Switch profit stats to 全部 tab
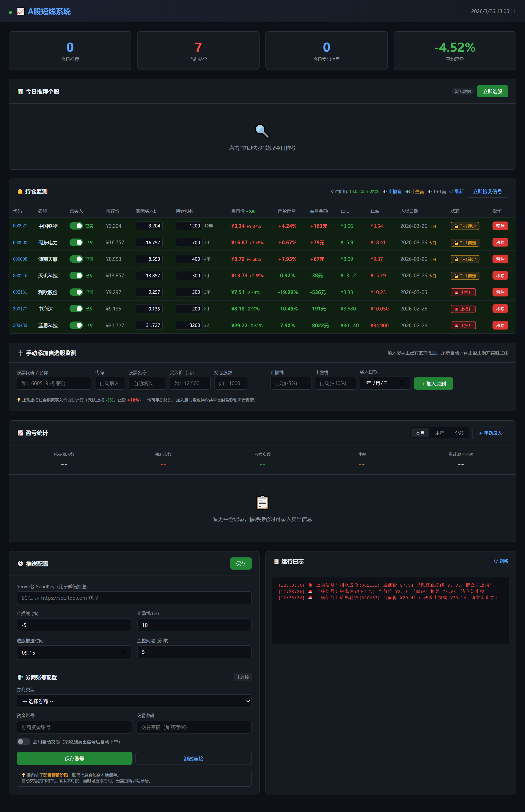525x812 pixels. [459, 433]
